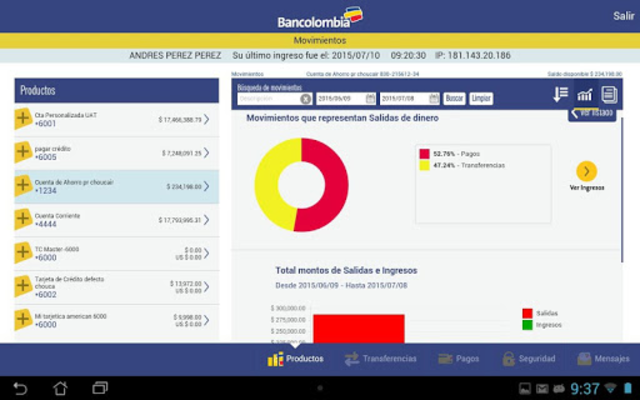Click the Salir logout link
640x400 pixels.
point(622,15)
